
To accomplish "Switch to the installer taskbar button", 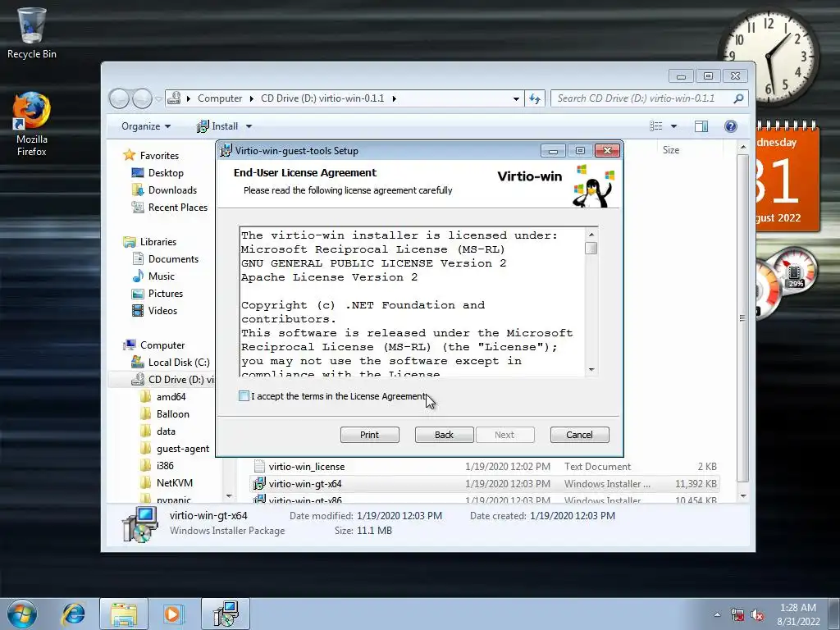I will (226, 614).
